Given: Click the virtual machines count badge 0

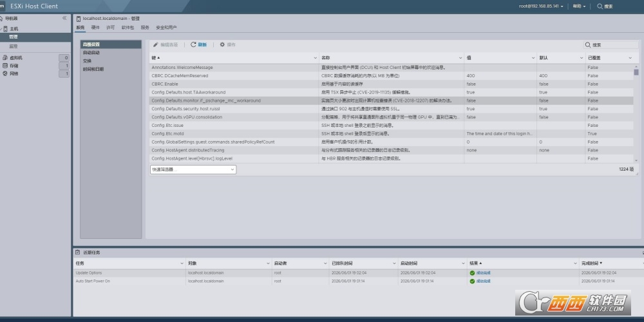Looking at the screenshot, I should [64, 58].
